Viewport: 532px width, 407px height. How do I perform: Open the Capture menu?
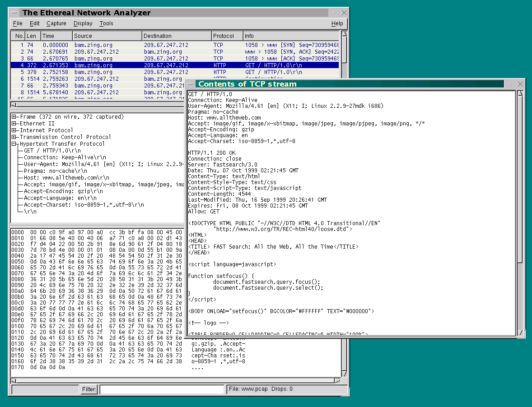[56, 23]
